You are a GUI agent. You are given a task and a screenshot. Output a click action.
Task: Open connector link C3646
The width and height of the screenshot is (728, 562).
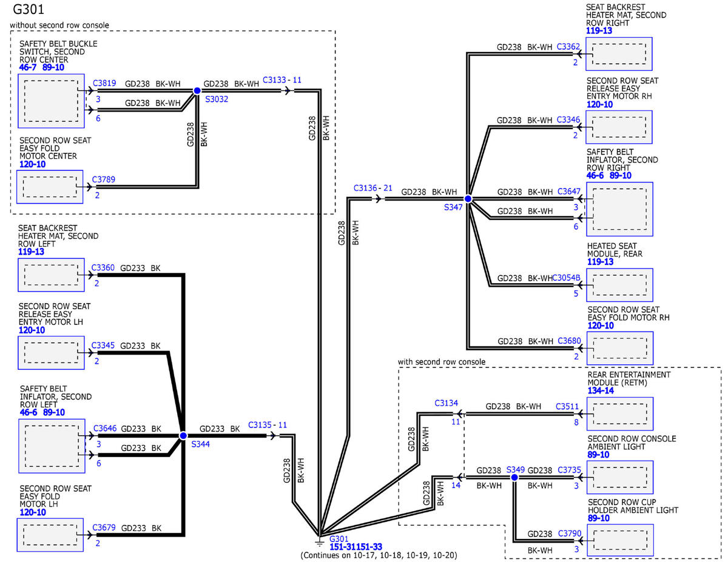(x=104, y=428)
